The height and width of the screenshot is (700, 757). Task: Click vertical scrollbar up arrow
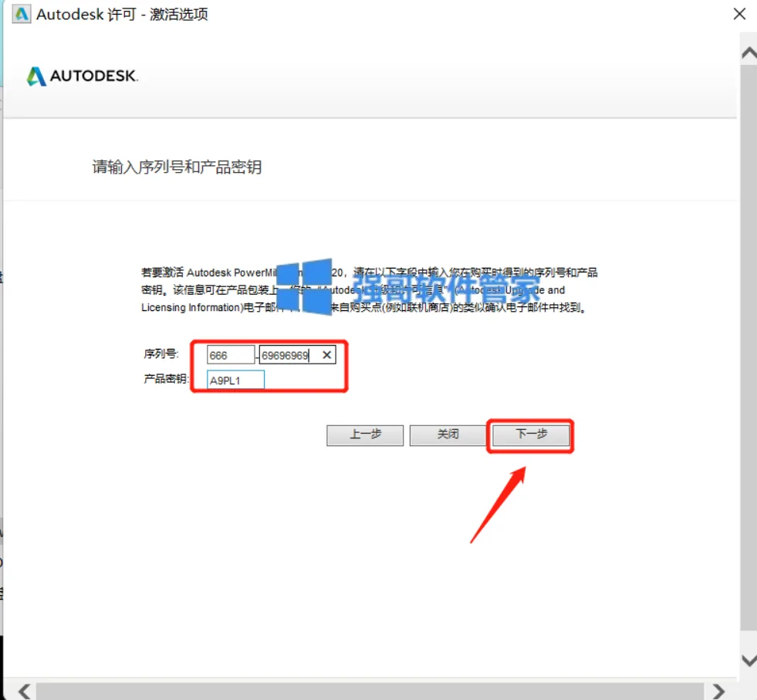tap(749, 52)
